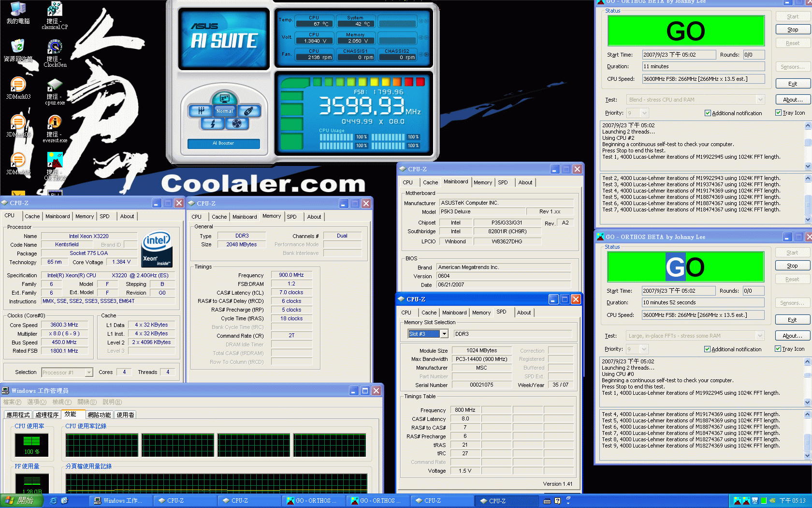This screenshot has height=508, width=812.
Task: Switch to About tab in CPU-Z Mainboard window
Action: (x=525, y=182)
